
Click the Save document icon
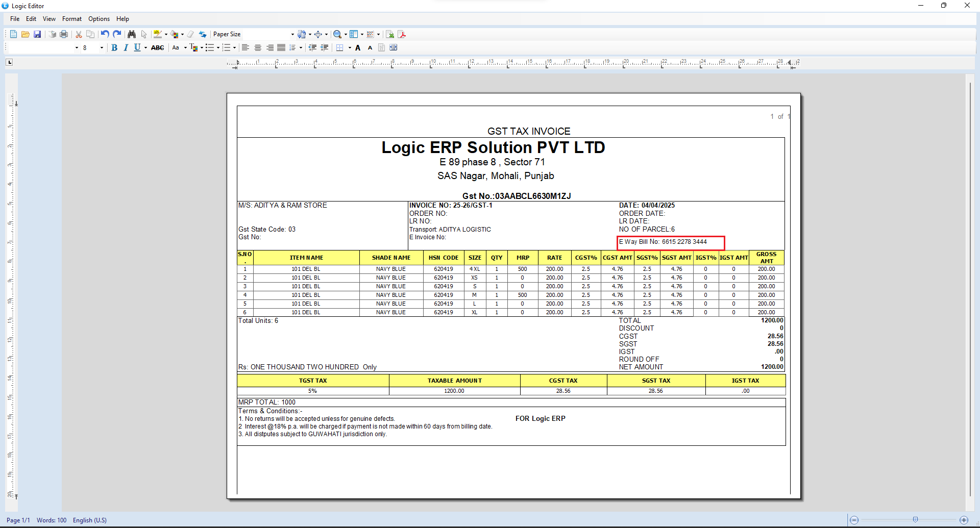[x=37, y=34]
